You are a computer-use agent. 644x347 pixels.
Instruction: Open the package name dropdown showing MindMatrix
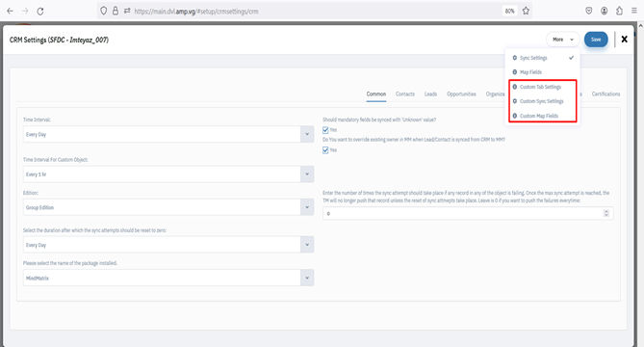pos(168,278)
